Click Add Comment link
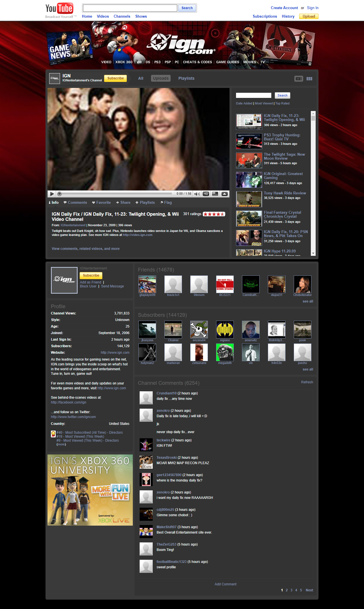364x609 pixels. click(226, 584)
